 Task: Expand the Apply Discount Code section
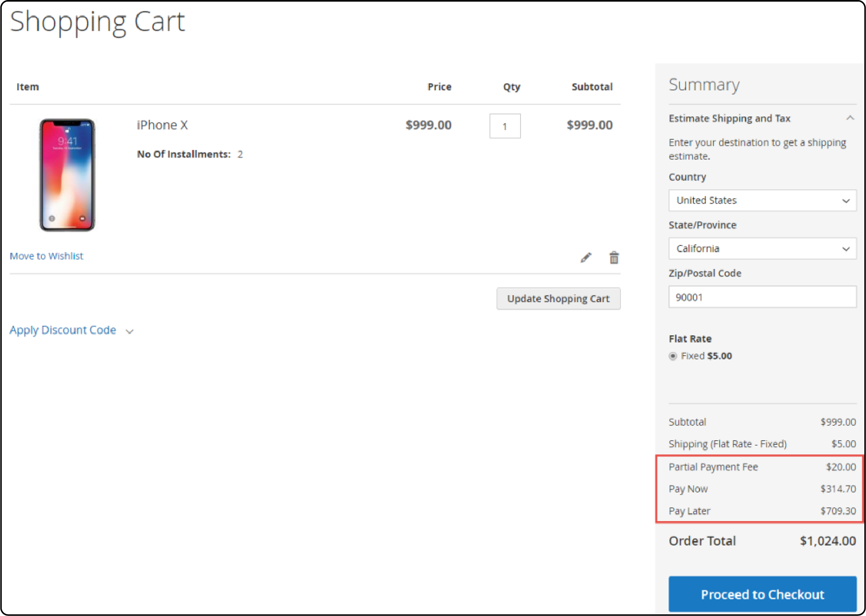[71, 330]
